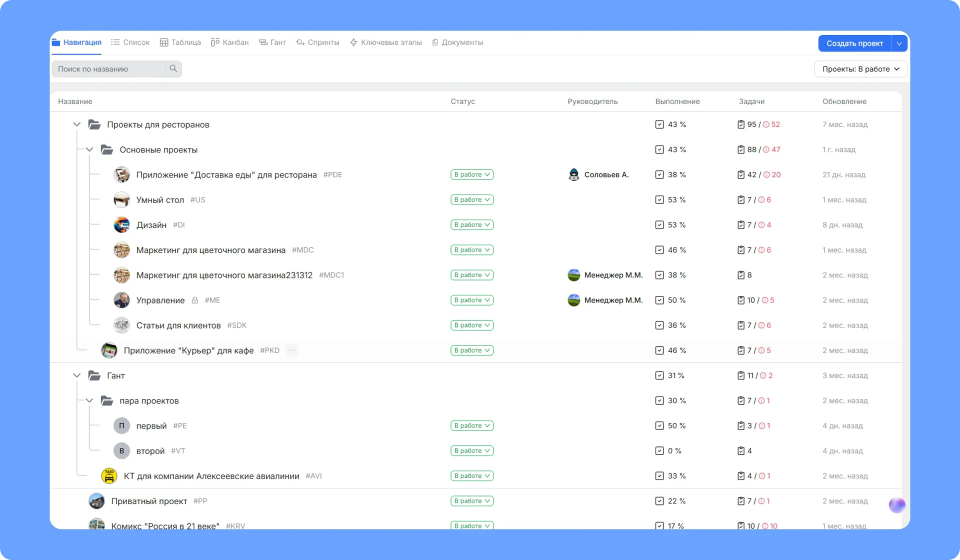Collapse the 'пара проектов' subfolder chevron
Image resolution: width=960 pixels, height=560 pixels.
click(89, 400)
